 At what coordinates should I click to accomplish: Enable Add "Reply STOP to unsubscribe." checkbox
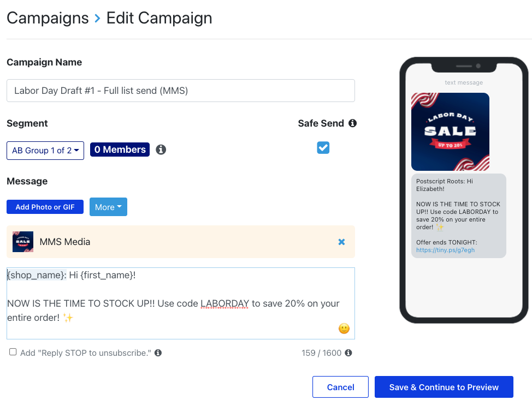(x=13, y=352)
